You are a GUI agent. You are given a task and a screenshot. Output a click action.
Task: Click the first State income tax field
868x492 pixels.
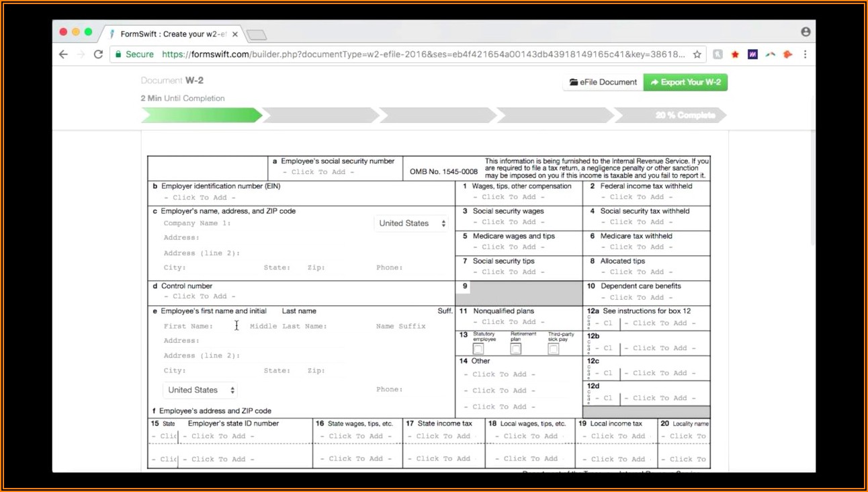443,436
